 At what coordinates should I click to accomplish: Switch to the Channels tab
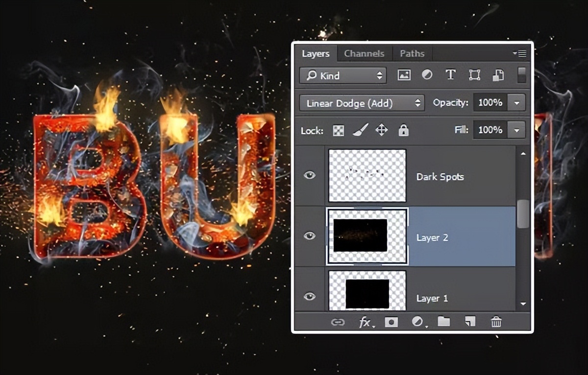364,53
